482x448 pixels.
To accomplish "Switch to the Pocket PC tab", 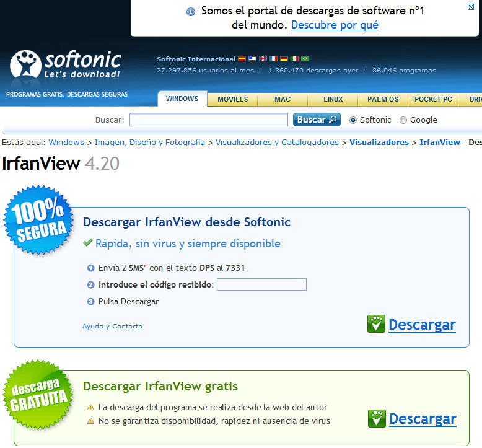I will (x=433, y=99).
